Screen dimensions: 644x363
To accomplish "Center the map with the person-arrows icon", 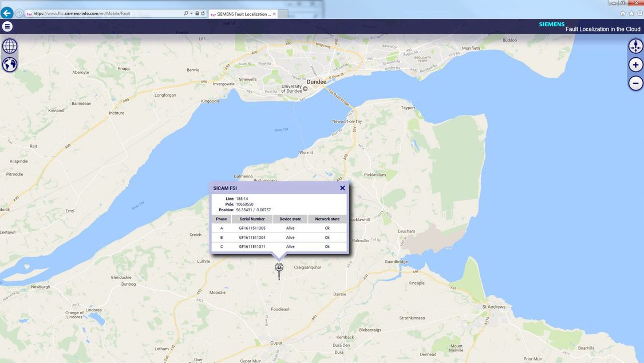I will (x=635, y=46).
